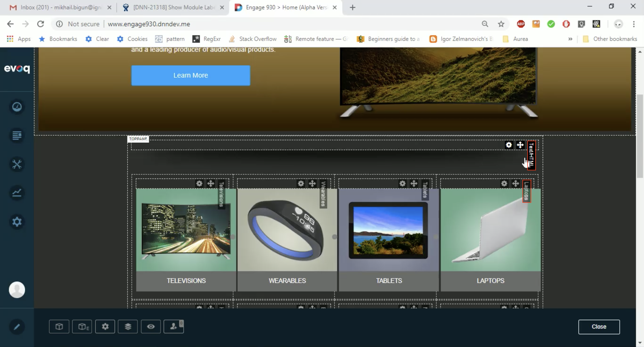Open a new browser tab
This screenshot has width=644, height=347.
(x=353, y=8)
